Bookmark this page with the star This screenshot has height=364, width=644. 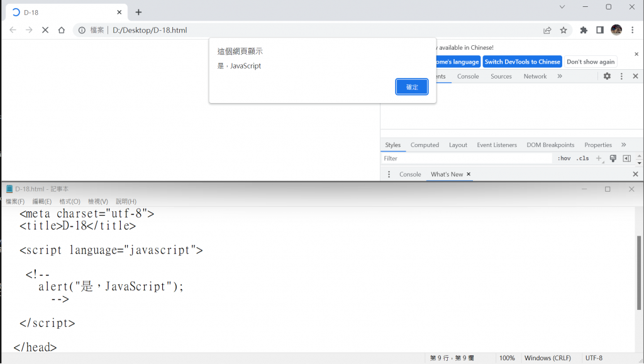[x=563, y=30]
